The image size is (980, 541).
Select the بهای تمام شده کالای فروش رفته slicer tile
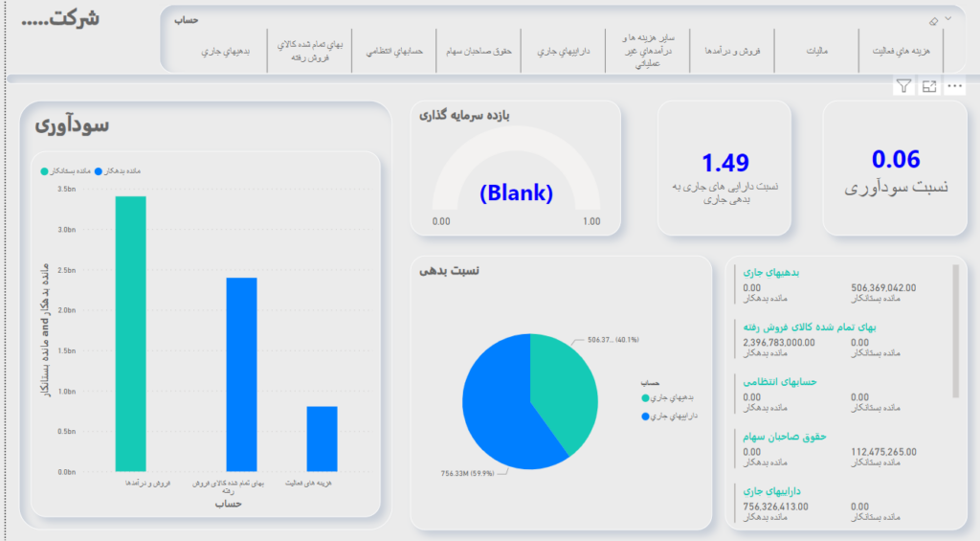click(x=310, y=52)
